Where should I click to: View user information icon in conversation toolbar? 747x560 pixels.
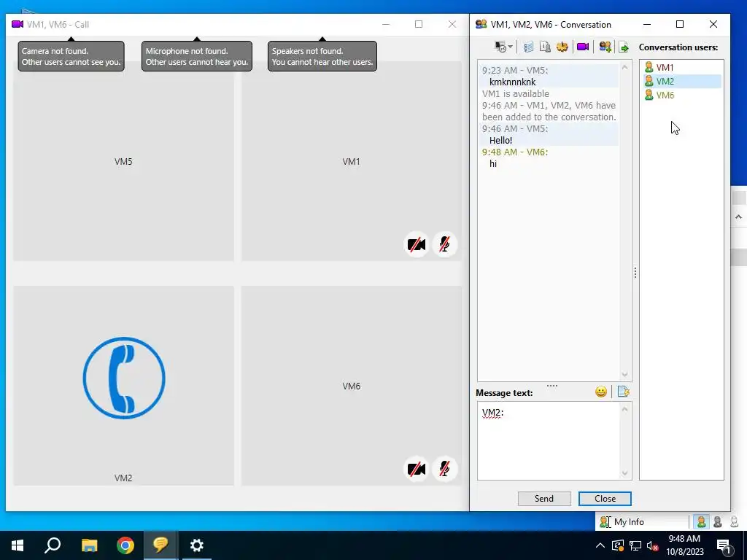coord(545,47)
